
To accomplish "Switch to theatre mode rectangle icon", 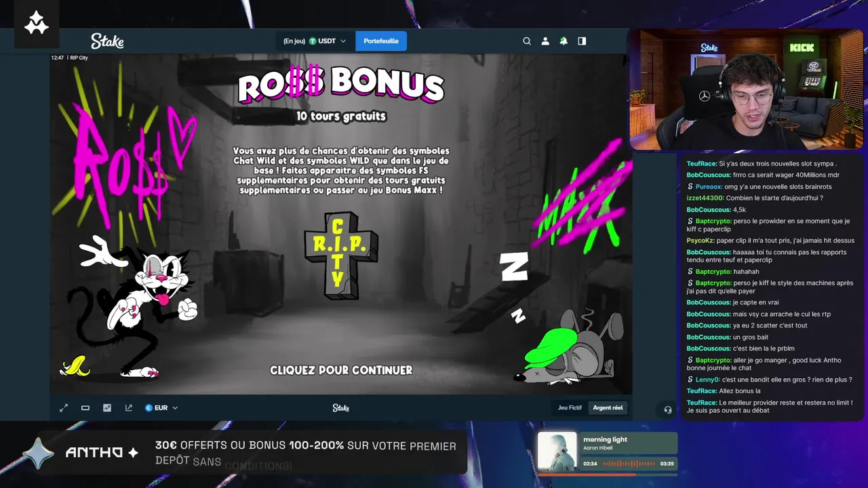I will [x=85, y=408].
